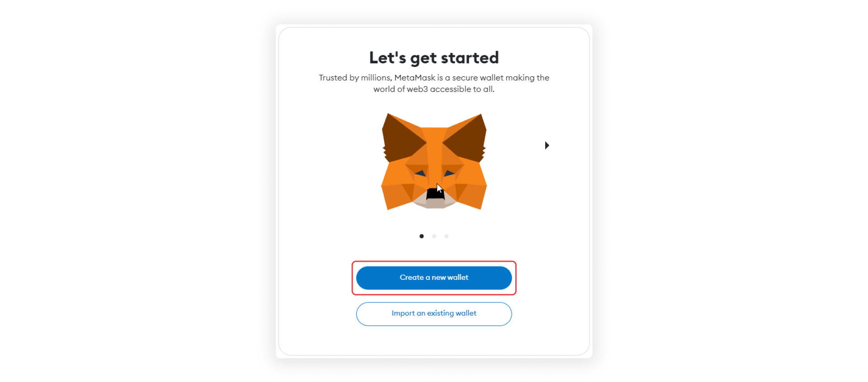Screen dimensions: 868x382
Task: Select the first carousel dot indicator
Action: pyautogui.click(x=421, y=236)
